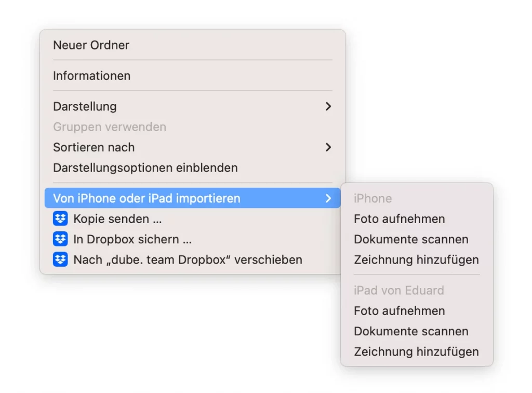Choose Dokumente scannen under iPhone
The width and height of the screenshot is (532, 393).
(411, 239)
